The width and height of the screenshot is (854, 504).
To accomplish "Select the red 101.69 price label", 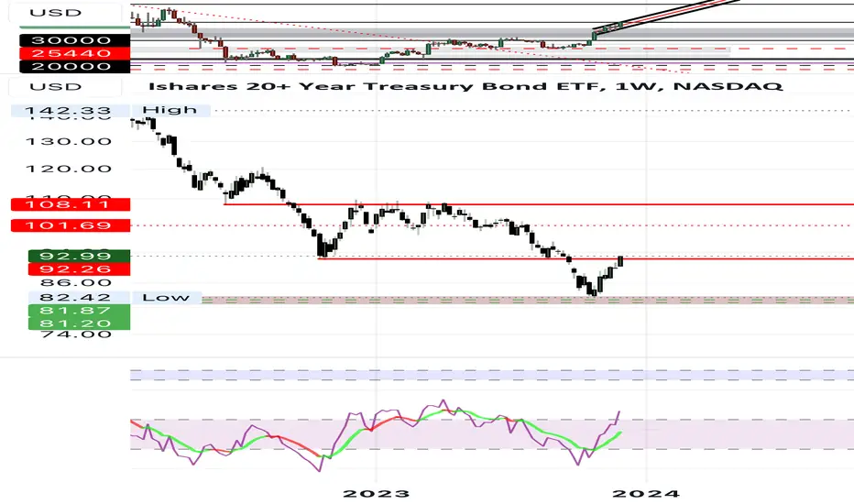I will [x=71, y=225].
